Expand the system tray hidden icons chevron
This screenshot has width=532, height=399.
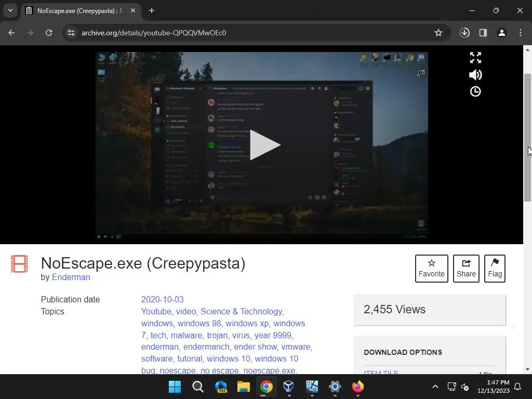tap(435, 387)
